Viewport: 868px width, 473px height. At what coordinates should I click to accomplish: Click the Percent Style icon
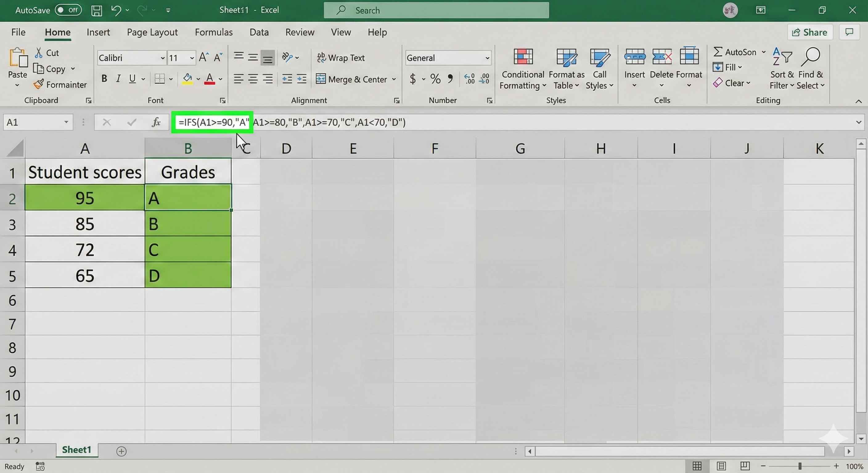[x=435, y=79]
